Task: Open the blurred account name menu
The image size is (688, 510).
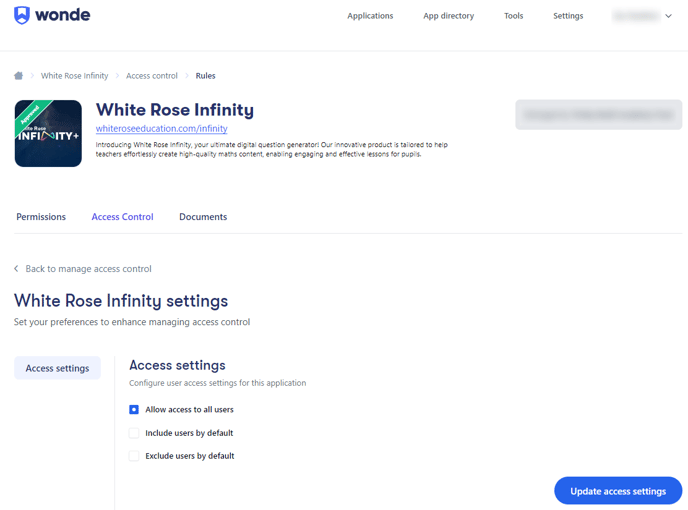Action: click(636, 16)
